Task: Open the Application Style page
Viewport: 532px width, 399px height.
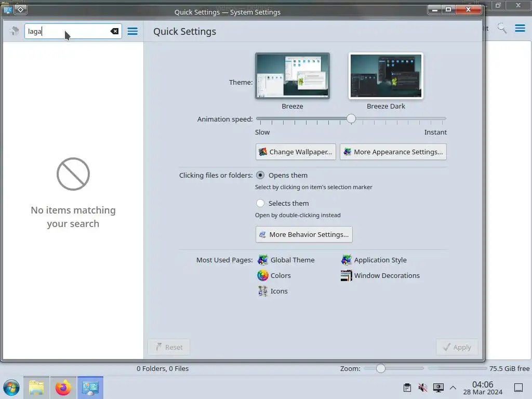Action: [x=374, y=260]
